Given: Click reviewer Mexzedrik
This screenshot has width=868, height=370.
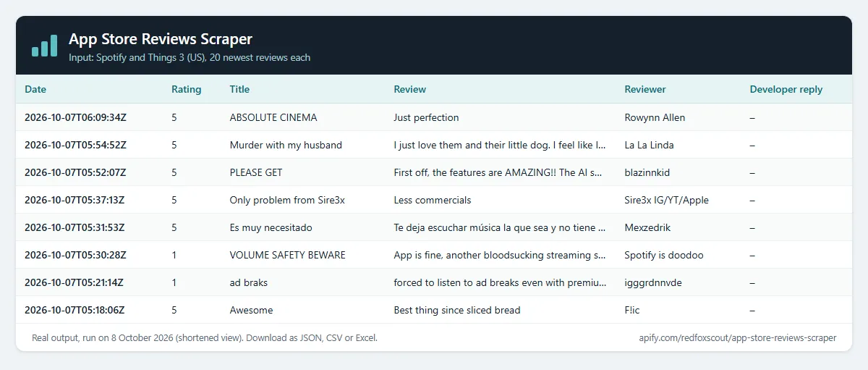Looking at the screenshot, I should [x=647, y=227].
